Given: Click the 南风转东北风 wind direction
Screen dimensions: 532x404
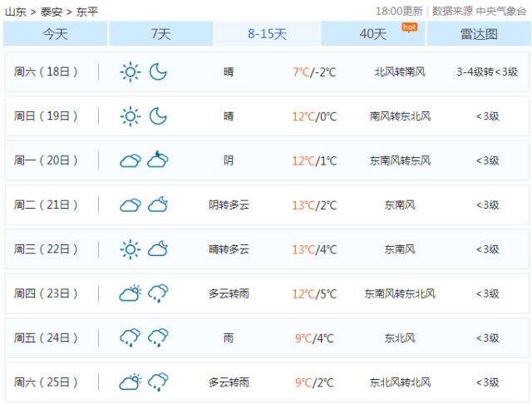Looking at the screenshot, I should click(400, 116).
